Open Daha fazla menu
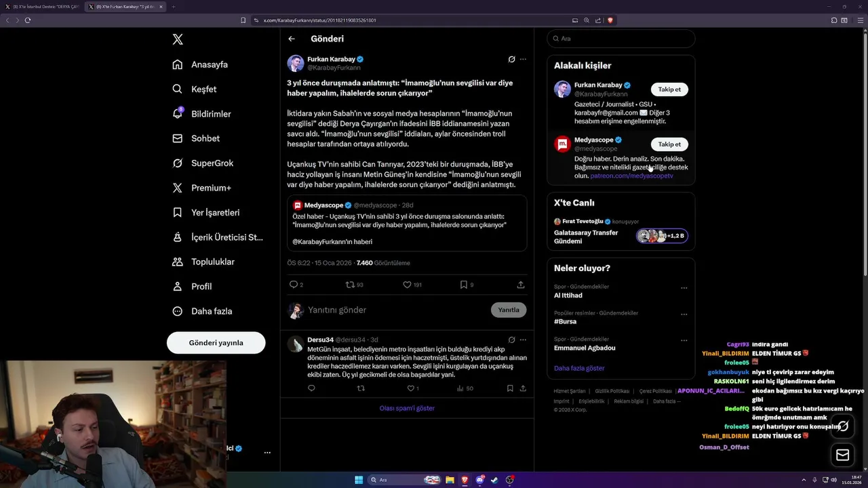This screenshot has height=488, width=868. pos(202,311)
